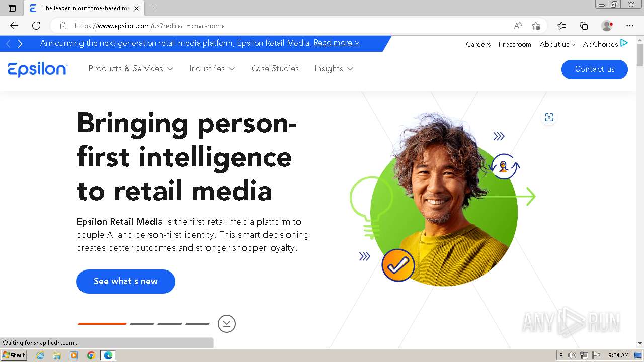Image resolution: width=644 pixels, height=362 pixels.
Task: Select Edge icon in taskbar
Action: [108, 355]
